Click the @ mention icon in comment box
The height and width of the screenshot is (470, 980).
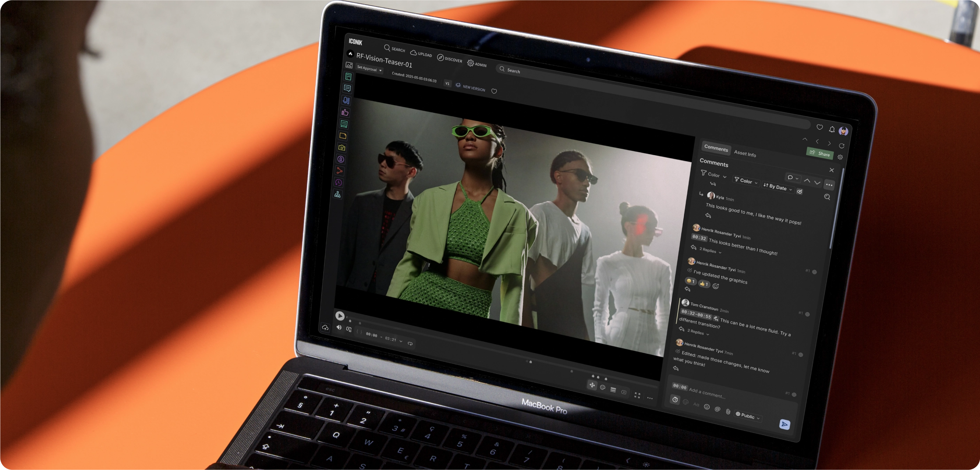(717, 409)
